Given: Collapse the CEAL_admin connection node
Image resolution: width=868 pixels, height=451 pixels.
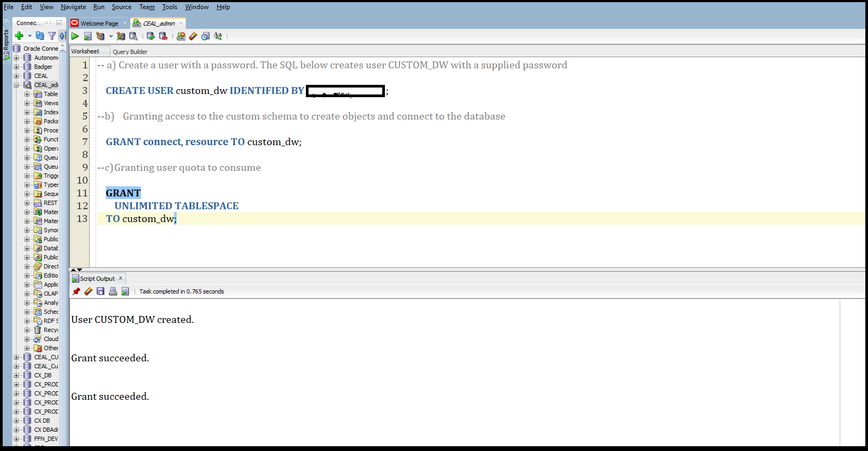Looking at the screenshot, I should click(x=17, y=85).
